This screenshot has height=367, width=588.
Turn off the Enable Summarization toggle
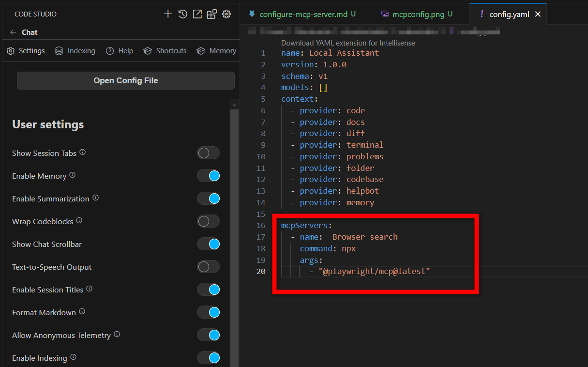(x=208, y=199)
